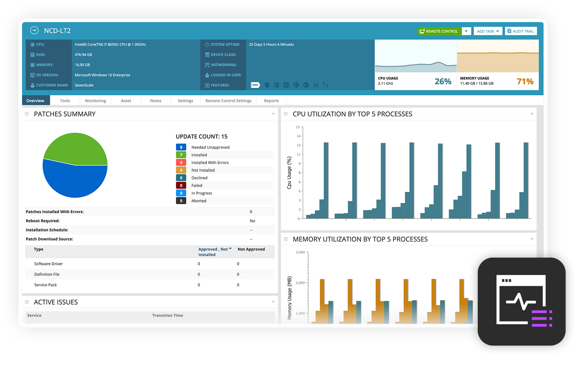This screenshot has width=588, height=368.
Task: Click the plain shield feature icon
Action: point(267,85)
